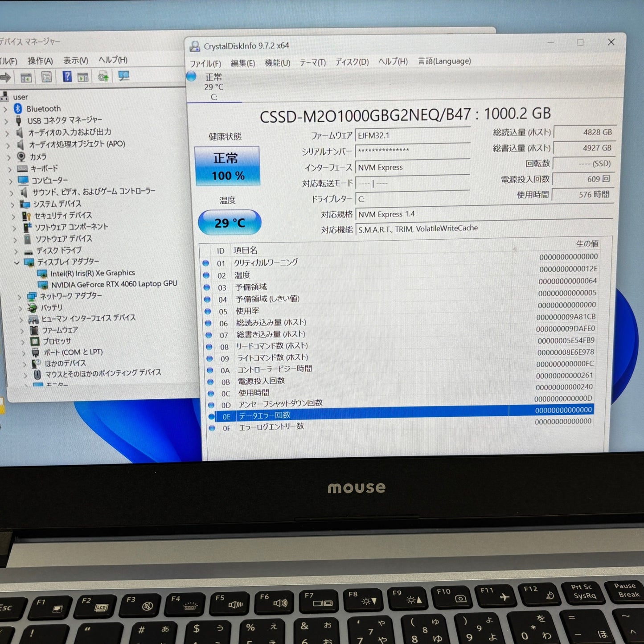
Task: Click the blue status circle beside 温度 attribute
Action: click(x=206, y=275)
